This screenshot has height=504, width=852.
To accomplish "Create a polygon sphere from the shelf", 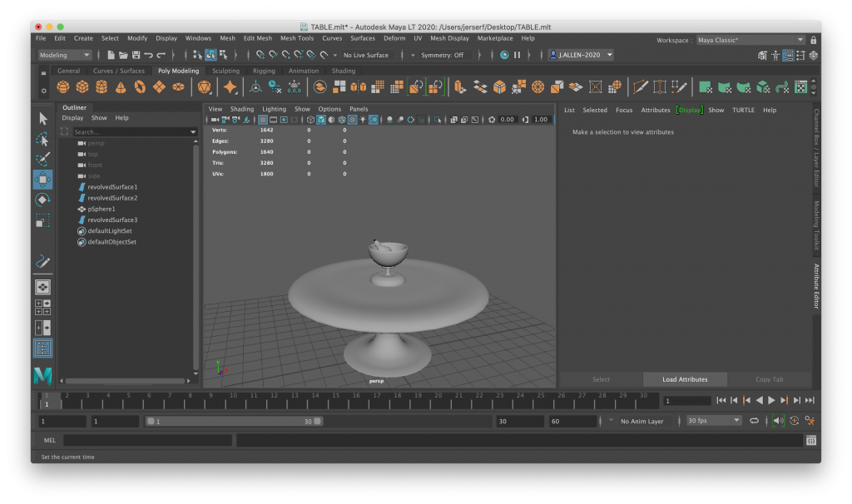I will tap(62, 86).
